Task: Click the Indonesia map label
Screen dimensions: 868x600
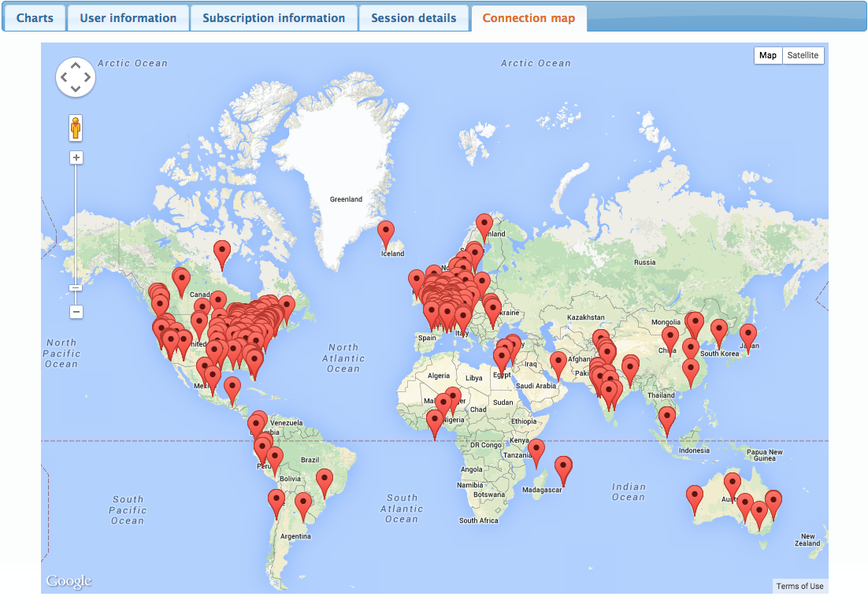Action: pyautogui.click(x=694, y=450)
